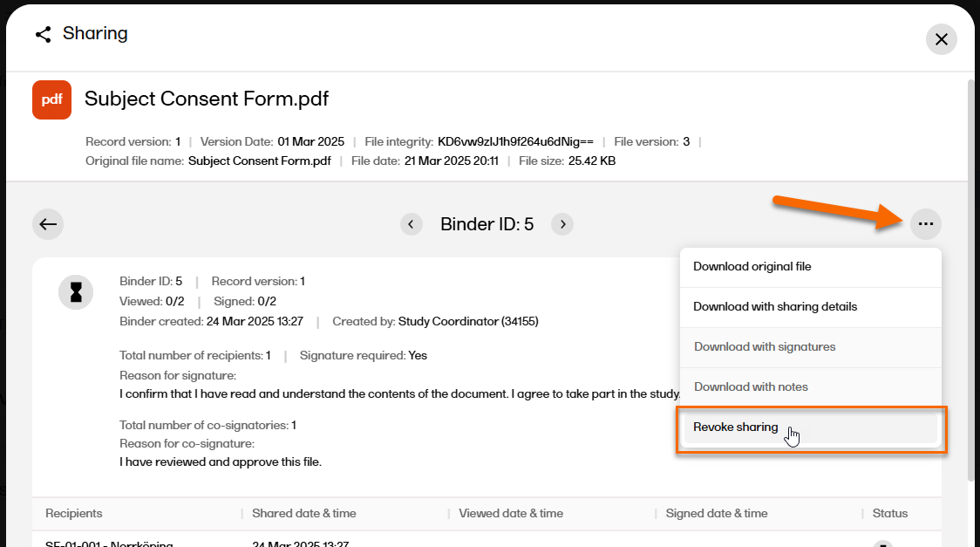980x547 pixels.
Task: Go back using the left arrow button
Action: [48, 224]
